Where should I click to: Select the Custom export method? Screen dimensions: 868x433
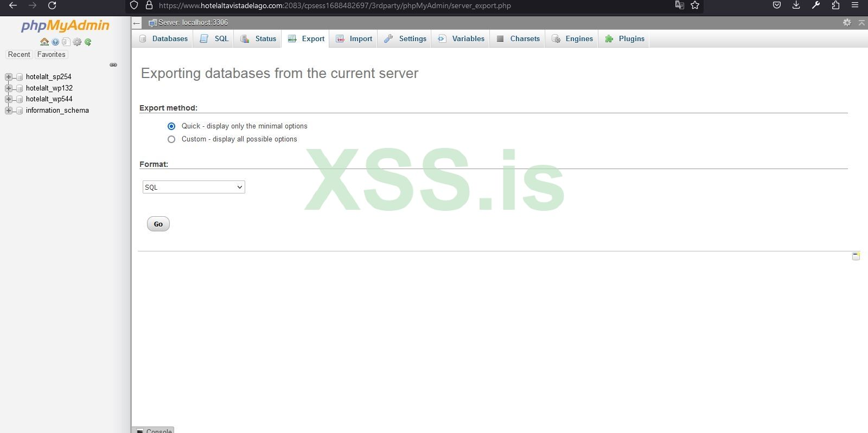[x=171, y=139]
